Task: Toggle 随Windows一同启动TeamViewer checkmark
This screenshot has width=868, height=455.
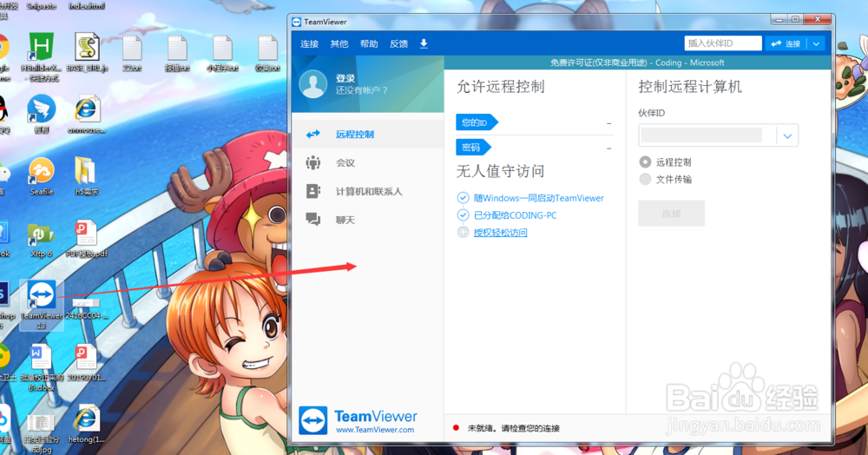Action: 463,198
